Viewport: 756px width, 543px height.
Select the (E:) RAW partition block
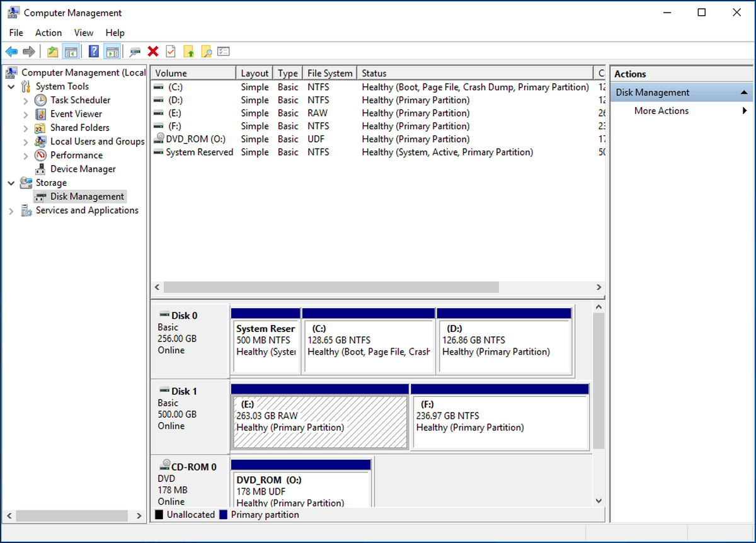(x=320, y=421)
